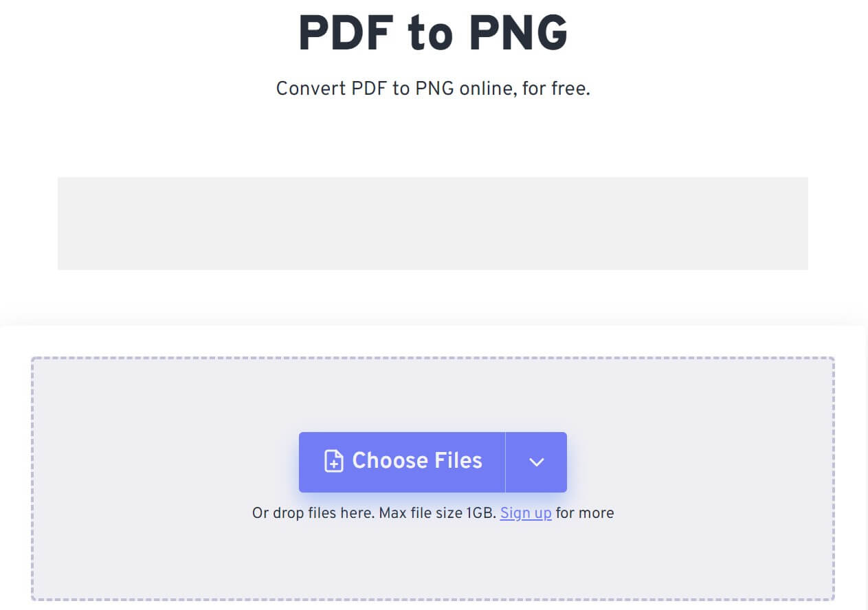The width and height of the screenshot is (868, 610).
Task: Open Sign up for larger file limits
Action: tap(526, 512)
